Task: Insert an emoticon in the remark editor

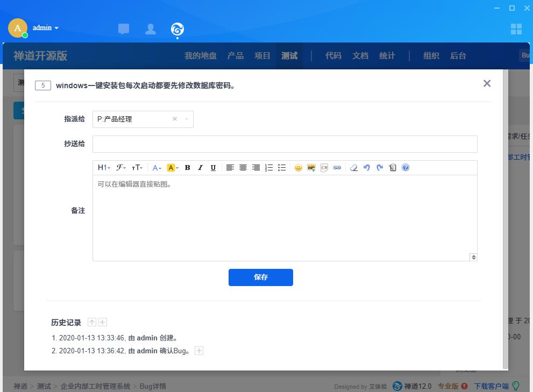Action: (x=299, y=168)
